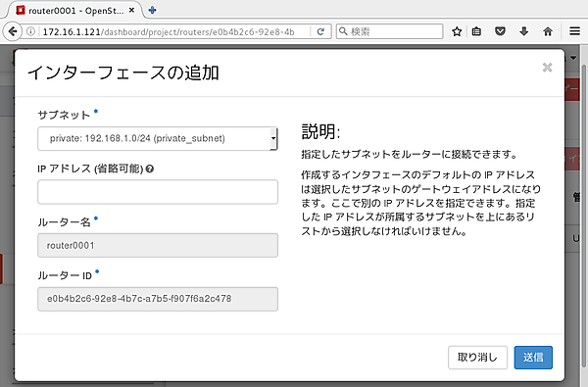Close the router0001 browser tab
588x387 pixels.
(x=131, y=10)
